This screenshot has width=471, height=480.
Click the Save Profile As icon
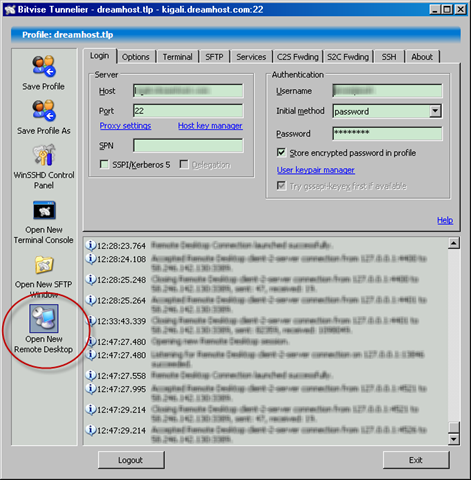point(44,110)
